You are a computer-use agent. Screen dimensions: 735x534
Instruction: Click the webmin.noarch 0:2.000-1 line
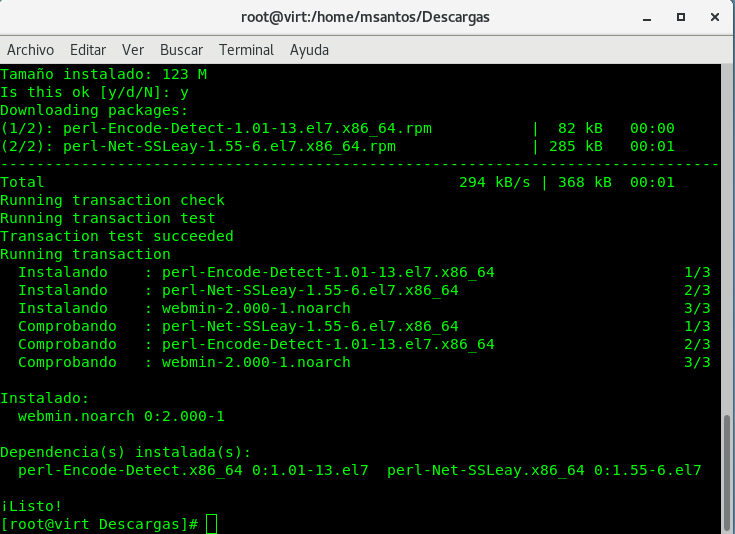(x=118, y=416)
